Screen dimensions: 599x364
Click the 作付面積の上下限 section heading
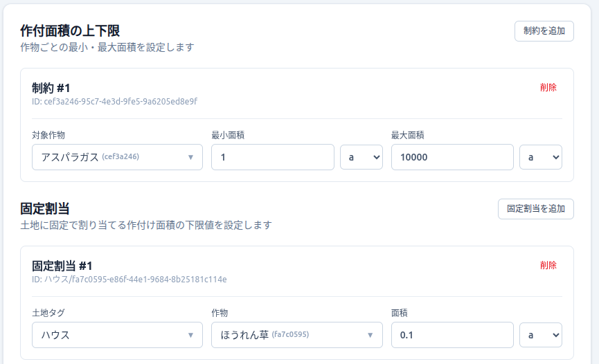[71, 31]
